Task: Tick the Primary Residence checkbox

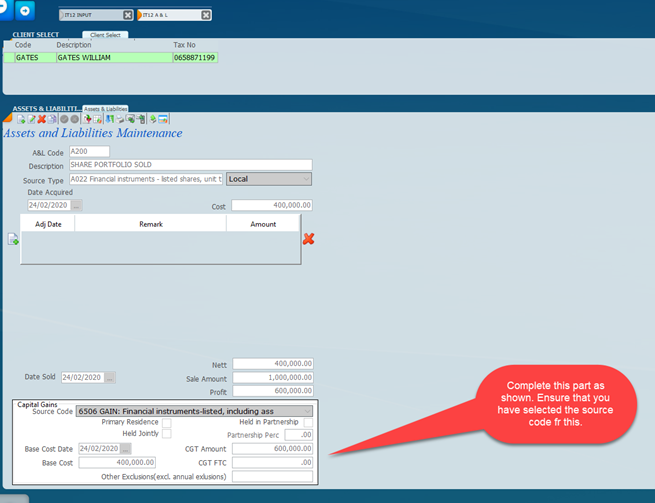Action: 167,422
